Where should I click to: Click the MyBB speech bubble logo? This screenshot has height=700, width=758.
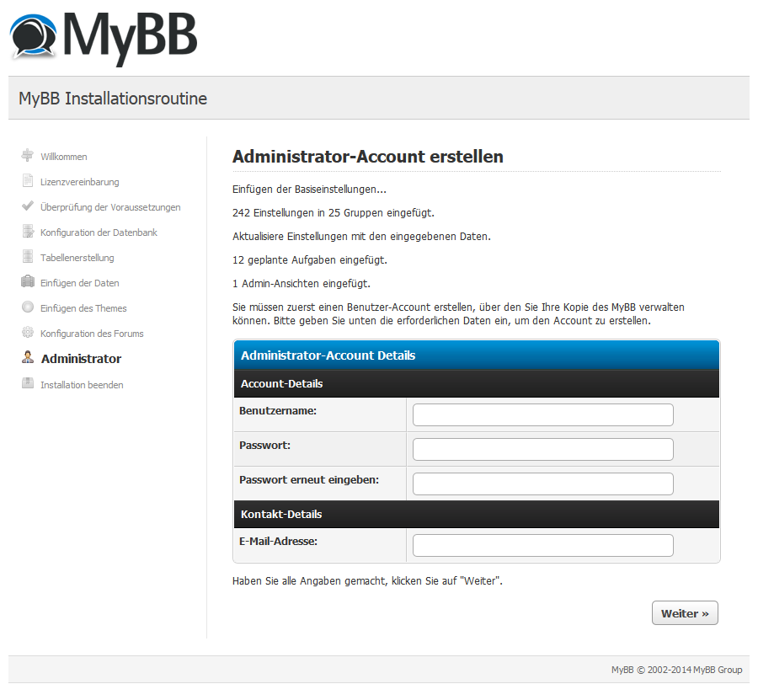33,37
